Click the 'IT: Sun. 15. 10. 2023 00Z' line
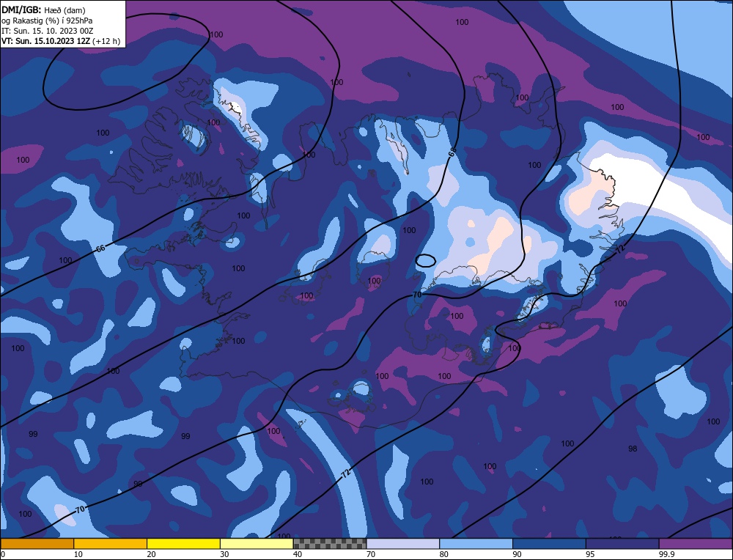The image size is (733, 560). pos(47,31)
